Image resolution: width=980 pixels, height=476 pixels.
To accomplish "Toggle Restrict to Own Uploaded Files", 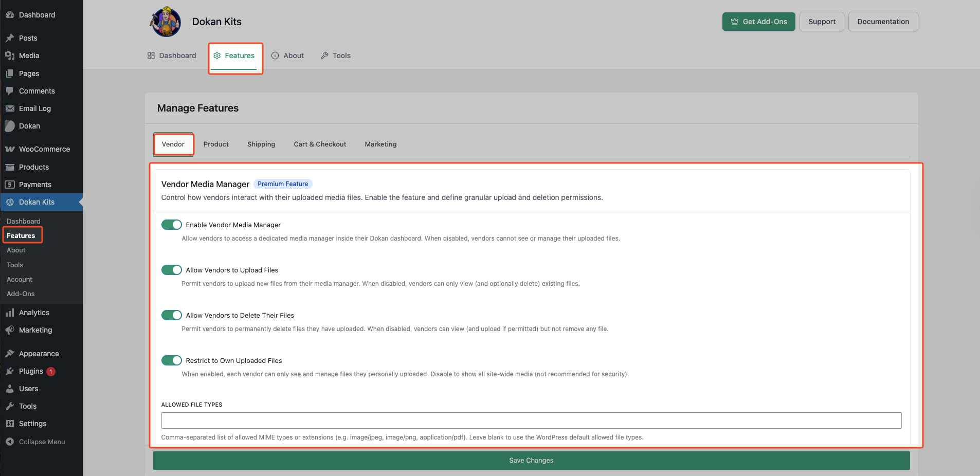I will (172, 360).
